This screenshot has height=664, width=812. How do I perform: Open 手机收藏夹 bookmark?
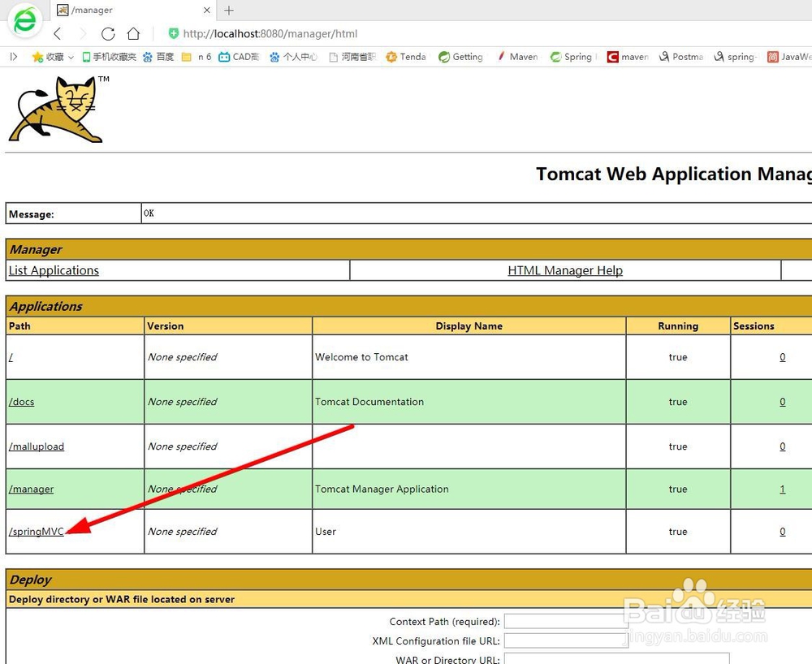pos(110,56)
